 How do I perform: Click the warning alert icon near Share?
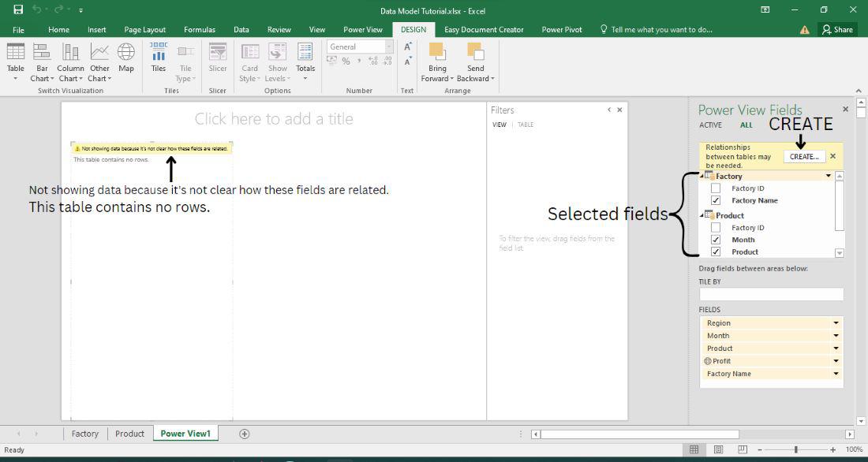pyautogui.click(x=804, y=30)
